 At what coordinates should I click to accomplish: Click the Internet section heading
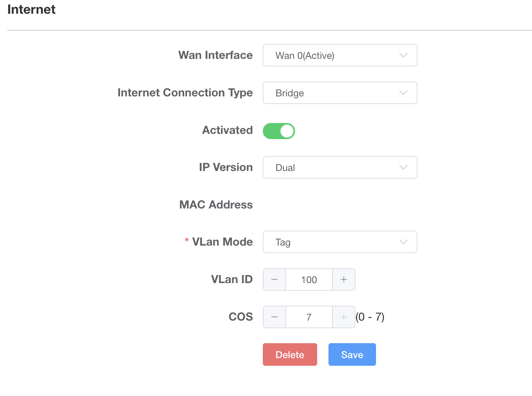point(31,9)
